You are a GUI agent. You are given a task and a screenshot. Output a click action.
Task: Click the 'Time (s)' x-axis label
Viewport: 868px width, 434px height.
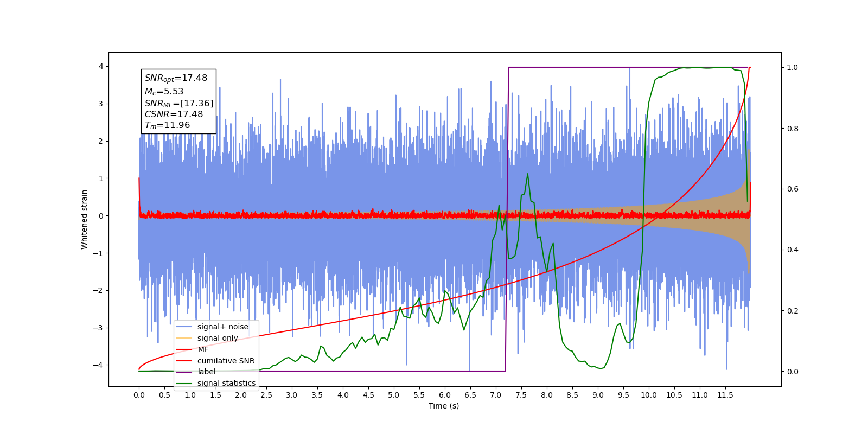(444, 406)
